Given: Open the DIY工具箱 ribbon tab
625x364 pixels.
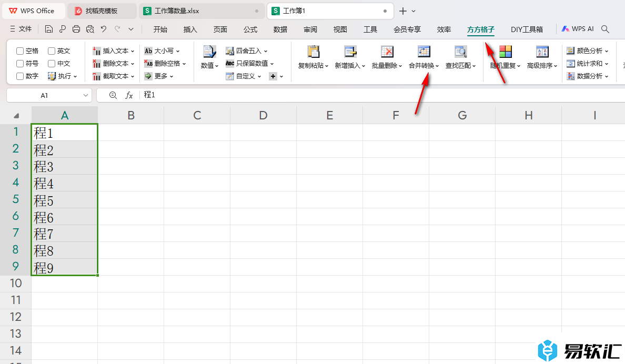Looking at the screenshot, I should tap(527, 29).
